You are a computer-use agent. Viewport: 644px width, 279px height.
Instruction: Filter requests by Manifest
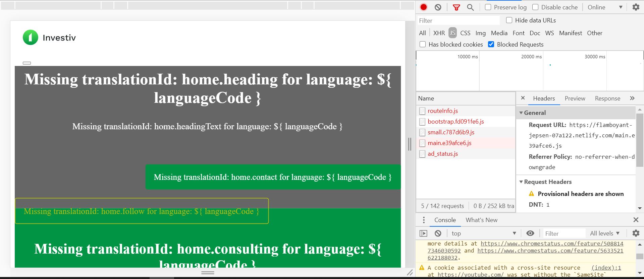[571, 33]
